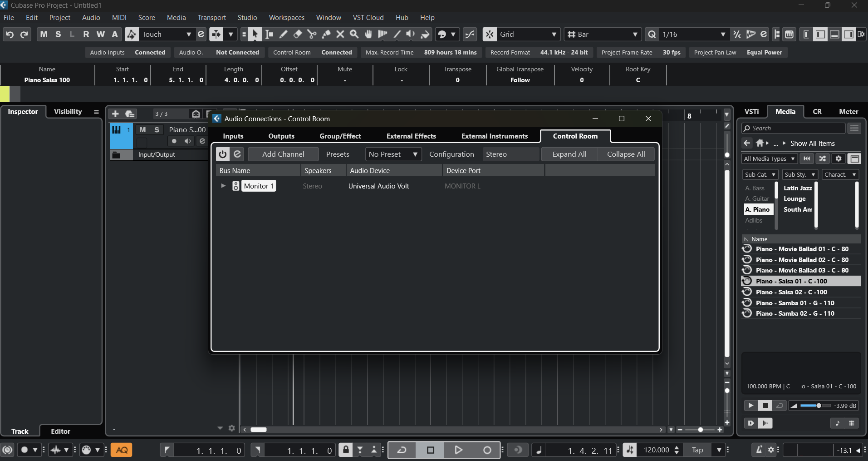Screen dimensions: 868x461
Task: Open the Sub Cat. filter dropdown
Action: pyautogui.click(x=760, y=175)
